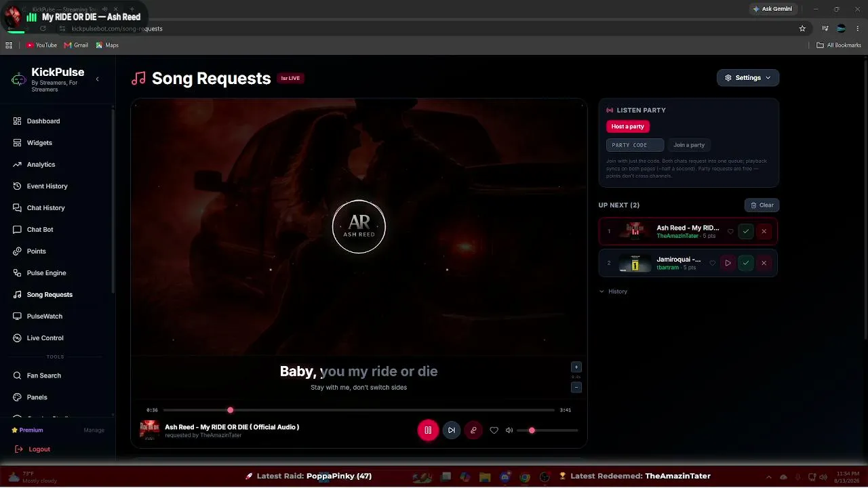The height and width of the screenshot is (488, 868).
Task: Open Discord from the taskbar
Action: point(505,477)
